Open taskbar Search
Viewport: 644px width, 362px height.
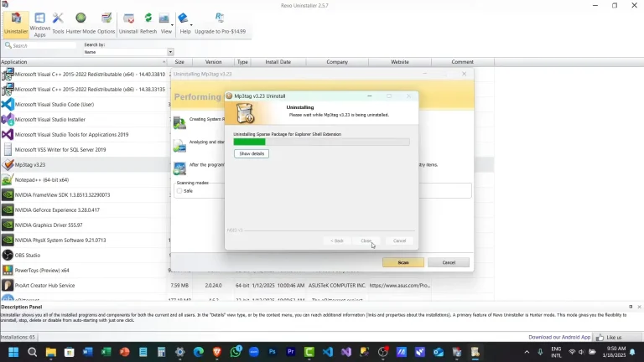click(x=32, y=352)
